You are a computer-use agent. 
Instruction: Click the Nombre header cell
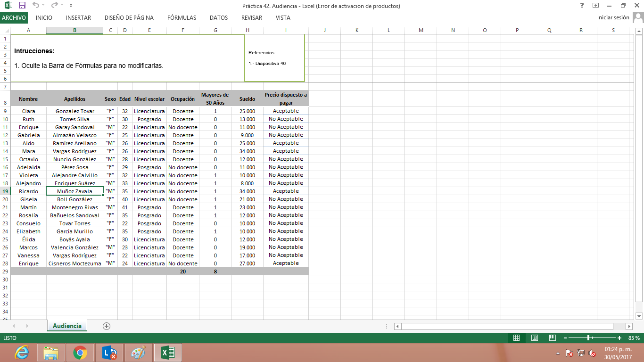tap(28, 99)
